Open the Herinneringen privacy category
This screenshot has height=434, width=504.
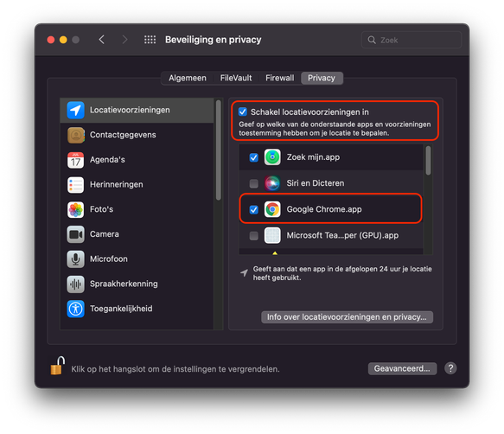click(137, 185)
